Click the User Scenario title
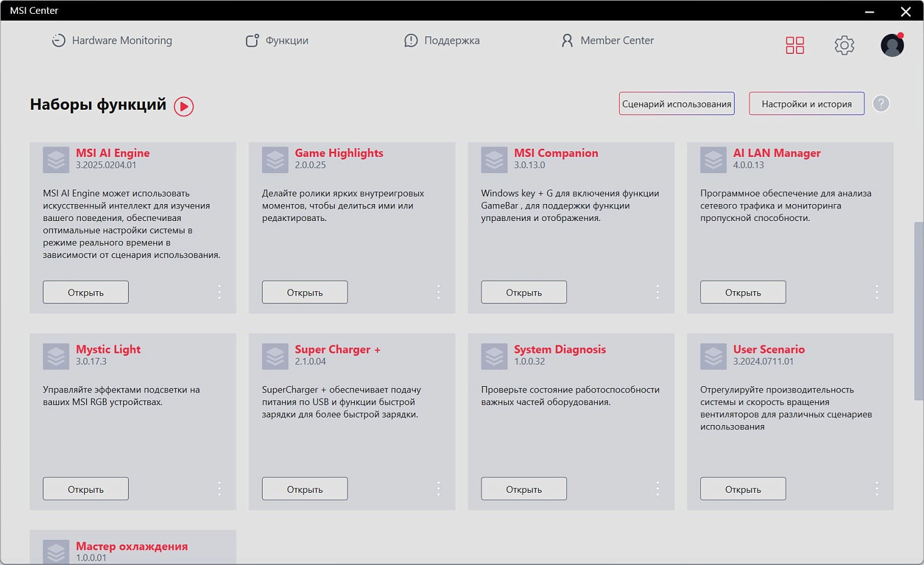Image resolution: width=924 pixels, height=565 pixels. point(768,349)
